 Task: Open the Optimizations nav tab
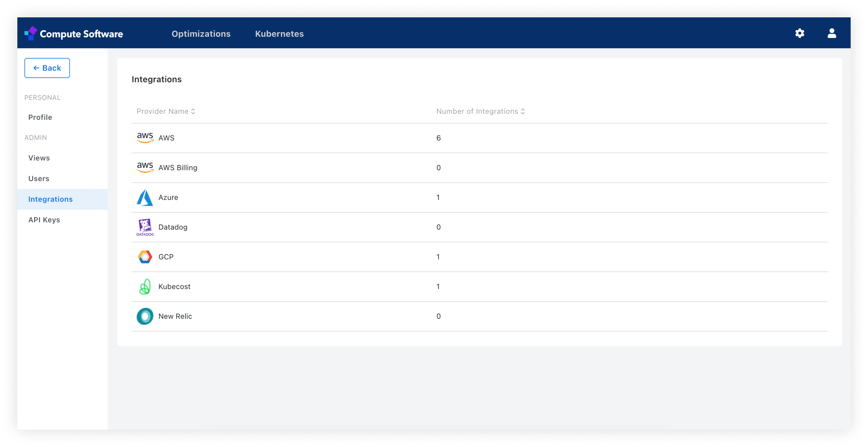(201, 33)
